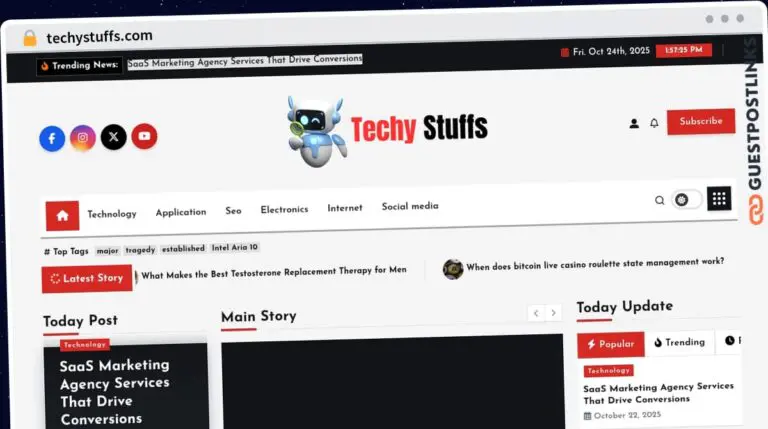Click the Main Story heading
This screenshot has height=429, width=768.
[259, 316]
